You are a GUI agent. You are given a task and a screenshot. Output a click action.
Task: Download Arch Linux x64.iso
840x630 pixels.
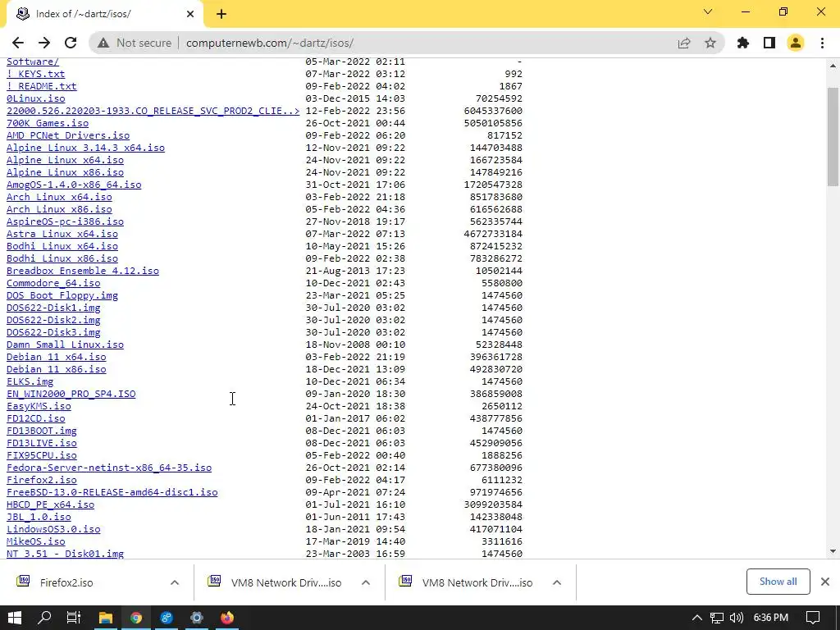(59, 197)
